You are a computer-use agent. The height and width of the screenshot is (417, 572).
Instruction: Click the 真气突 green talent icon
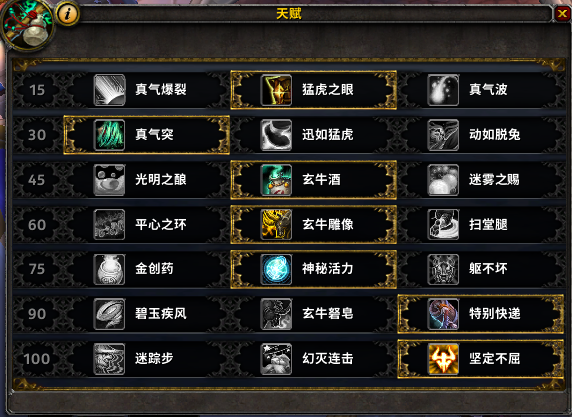click(x=109, y=135)
